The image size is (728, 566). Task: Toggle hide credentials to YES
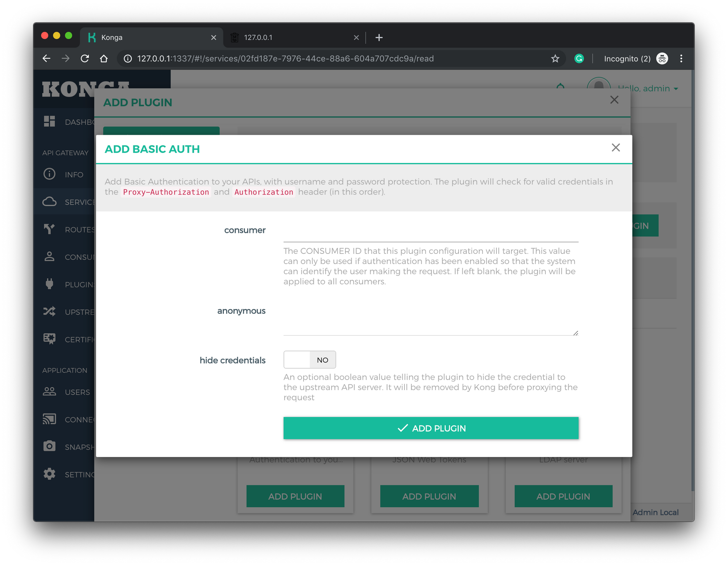309,359
